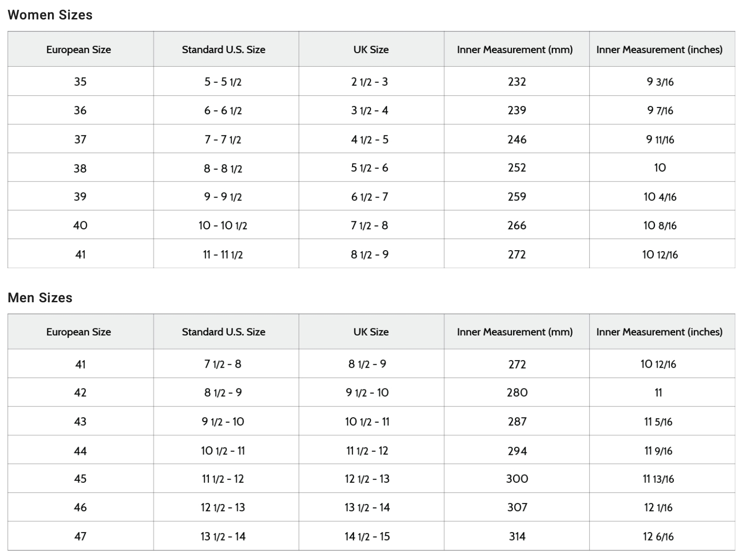741x560 pixels.
Task: Click Inner Measurement (mm) header in Men table
Action: point(515,332)
